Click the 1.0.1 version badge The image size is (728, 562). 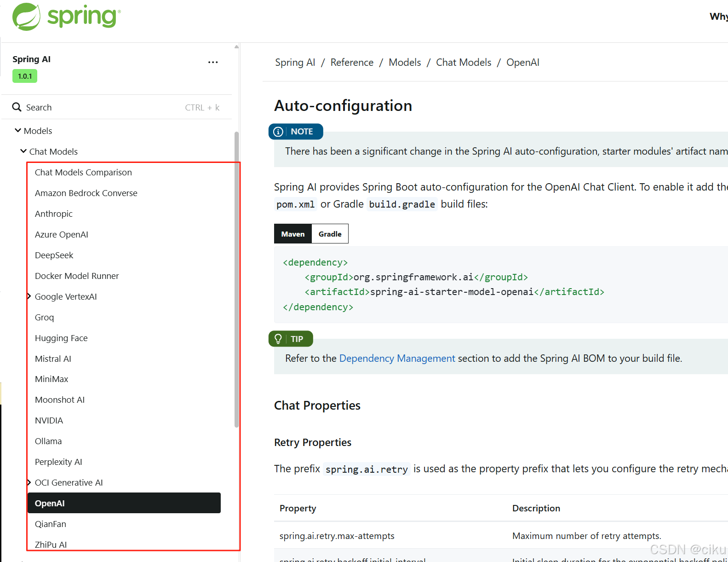(x=25, y=76)
